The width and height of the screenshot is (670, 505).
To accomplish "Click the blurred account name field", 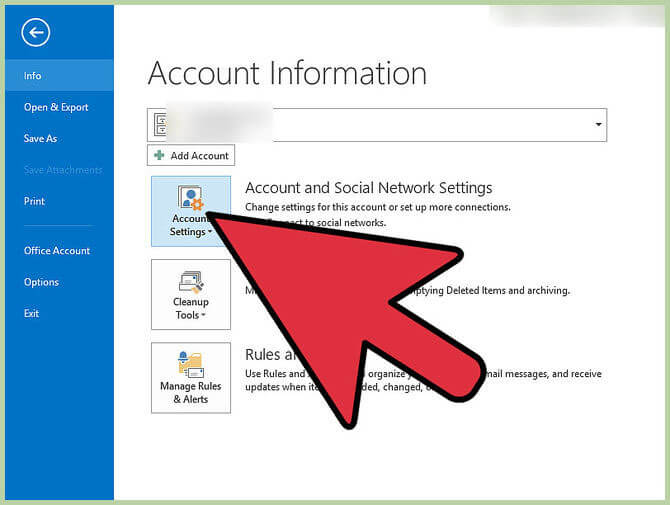I will 220,125.
